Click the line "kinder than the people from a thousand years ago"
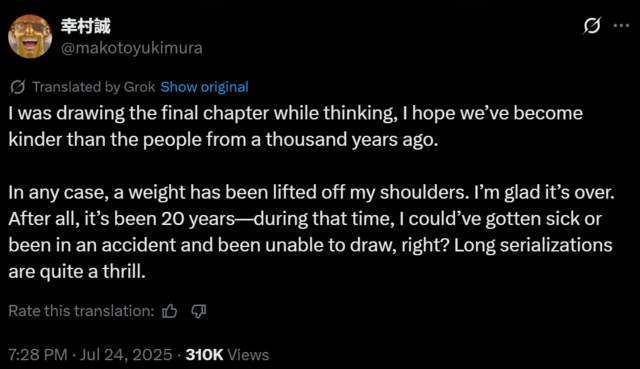The width and height of the screenshot is (640, 369). pyautogui.click(x=223, y=140)
